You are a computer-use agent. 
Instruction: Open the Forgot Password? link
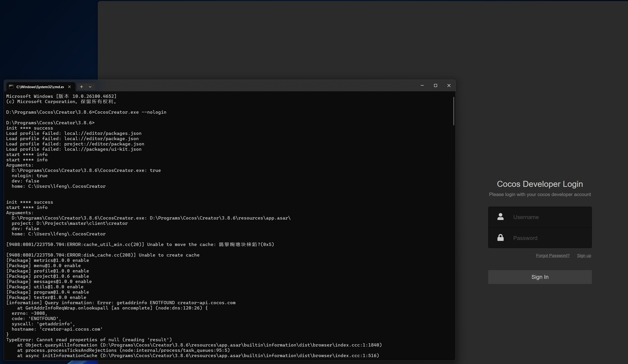553,255
